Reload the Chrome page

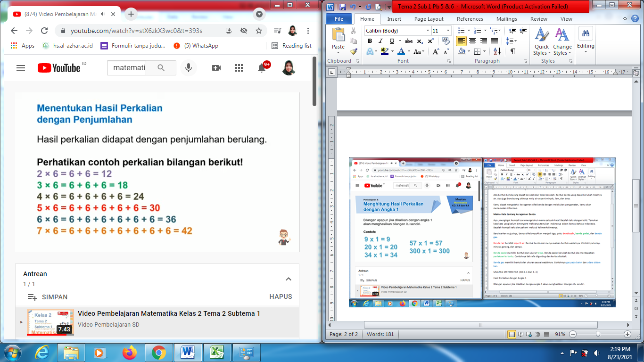pos(44,31)
